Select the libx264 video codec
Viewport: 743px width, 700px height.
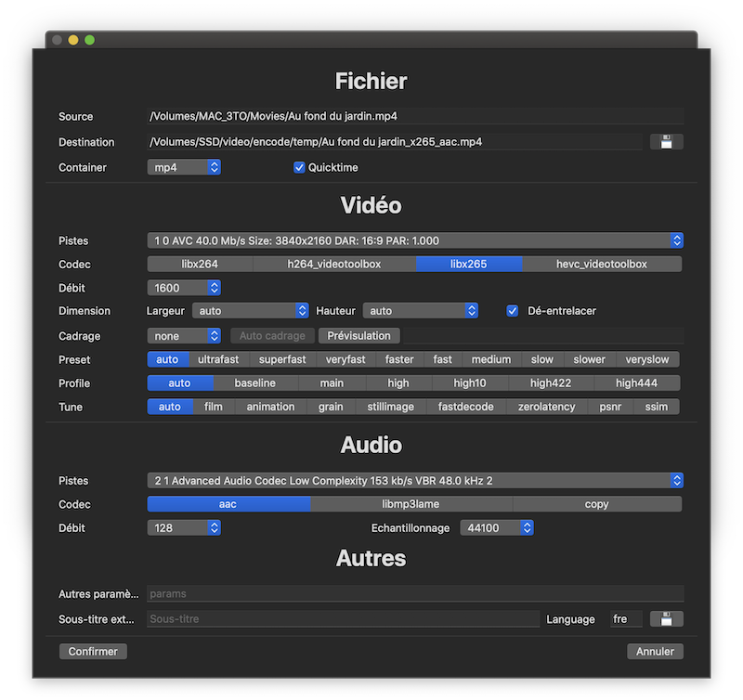pyautogui.click(x=200, y=264)
